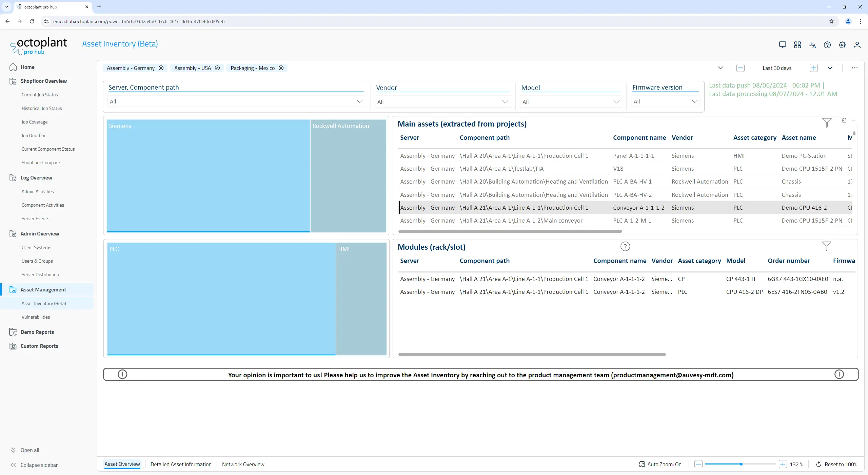Image resolution: width=868 pixels, height=475 pixels.
Task: Scroll the Main assets table horizontally
Action: (x=509, y=231)
